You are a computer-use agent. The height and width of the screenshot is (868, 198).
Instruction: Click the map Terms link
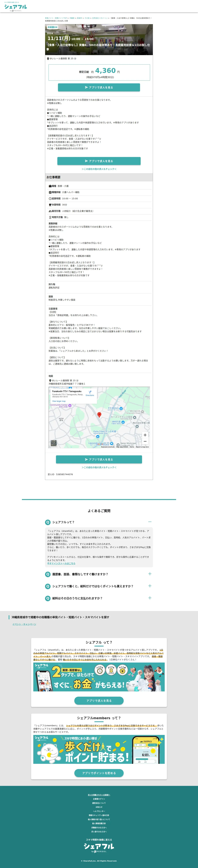(132, 447)
